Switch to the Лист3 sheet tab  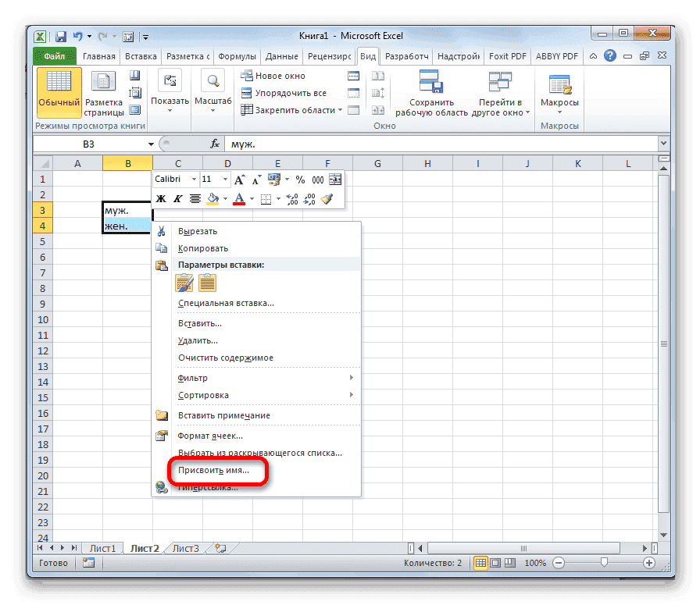click(x=184, y=547)
